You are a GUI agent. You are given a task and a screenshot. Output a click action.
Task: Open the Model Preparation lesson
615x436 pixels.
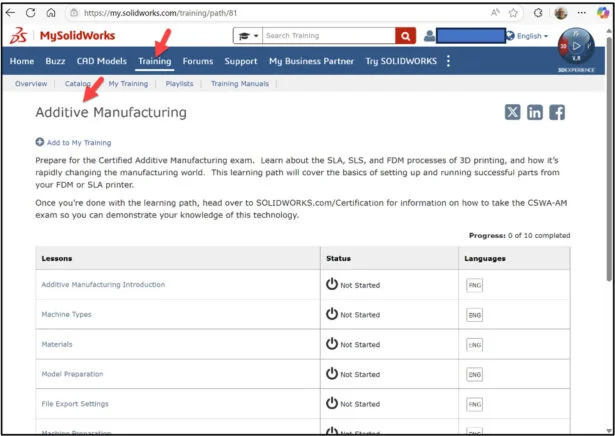pyautogui.click(x=72, y=374)
